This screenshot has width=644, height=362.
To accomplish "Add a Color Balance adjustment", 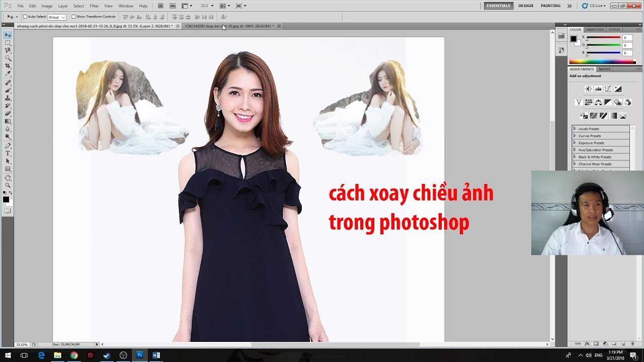I will click(598, 102).
